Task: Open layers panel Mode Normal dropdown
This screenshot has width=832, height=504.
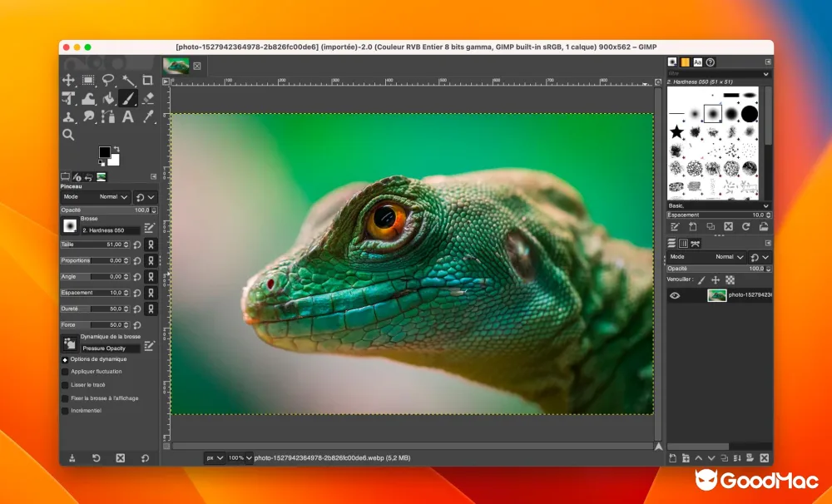Action: click(706, 257)
